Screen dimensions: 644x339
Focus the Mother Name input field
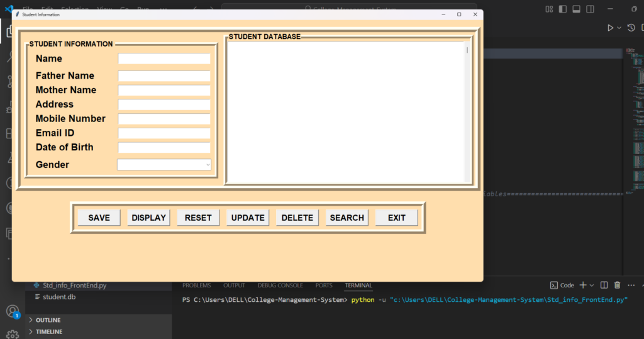click(x=164, y=91)
